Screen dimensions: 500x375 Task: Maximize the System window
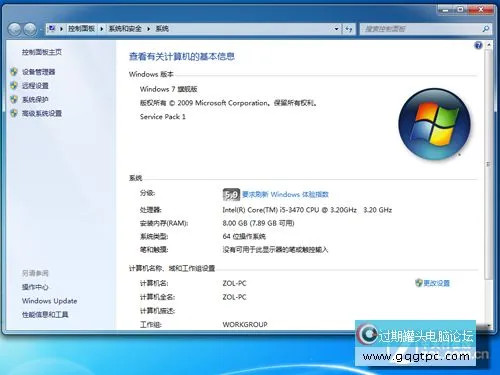460,10
